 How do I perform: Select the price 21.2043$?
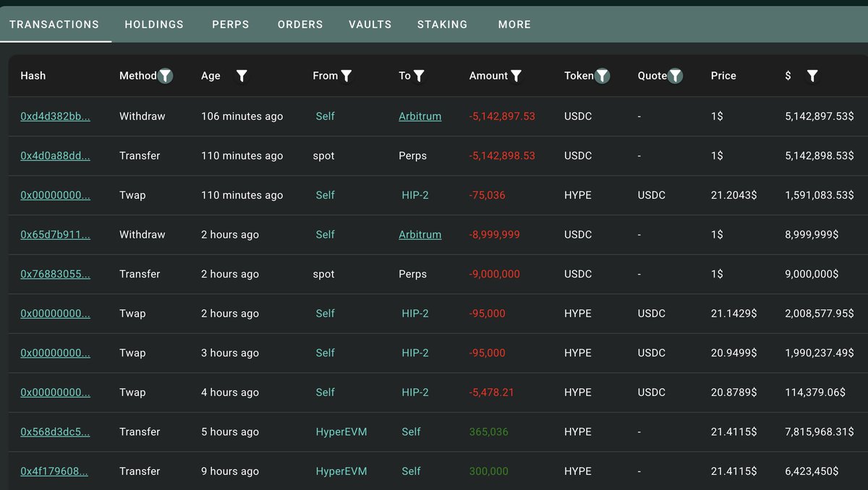click(x=734, y=195)
